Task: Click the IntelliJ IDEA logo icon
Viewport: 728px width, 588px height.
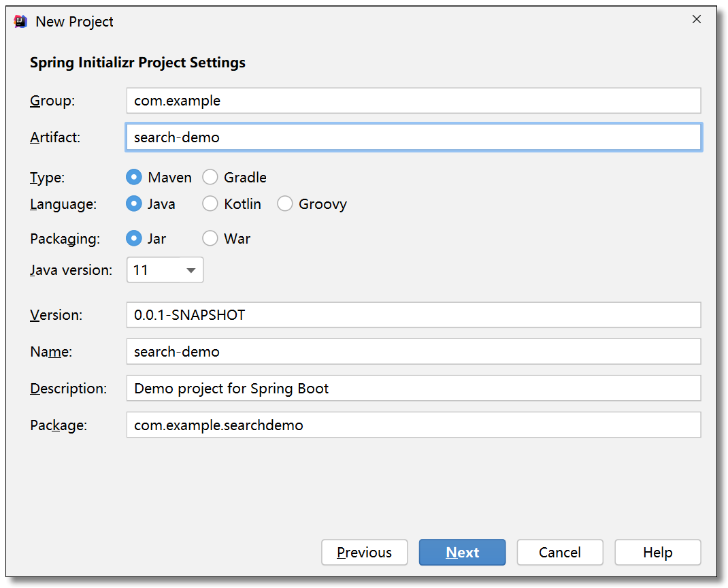Action: 21,21
